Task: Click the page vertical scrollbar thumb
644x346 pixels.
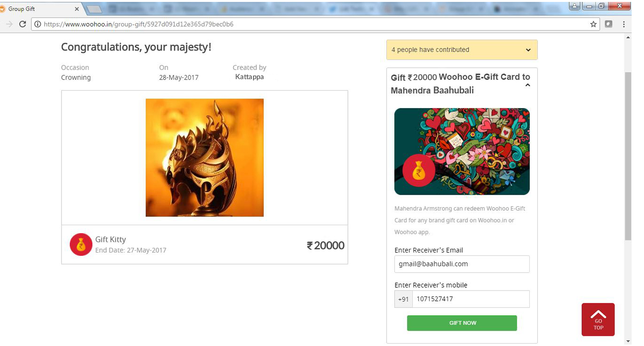Action: coord(628,155)
